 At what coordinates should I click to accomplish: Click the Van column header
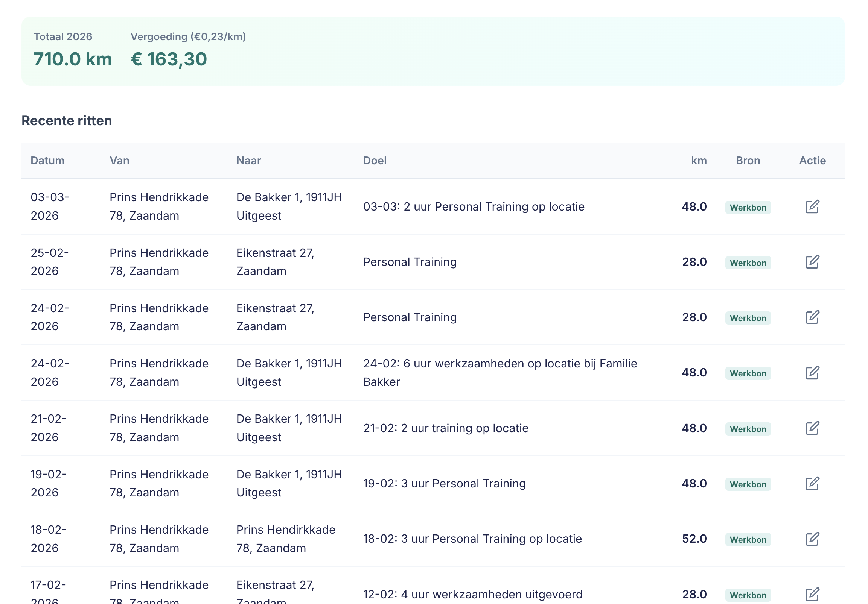click(119, 161)
